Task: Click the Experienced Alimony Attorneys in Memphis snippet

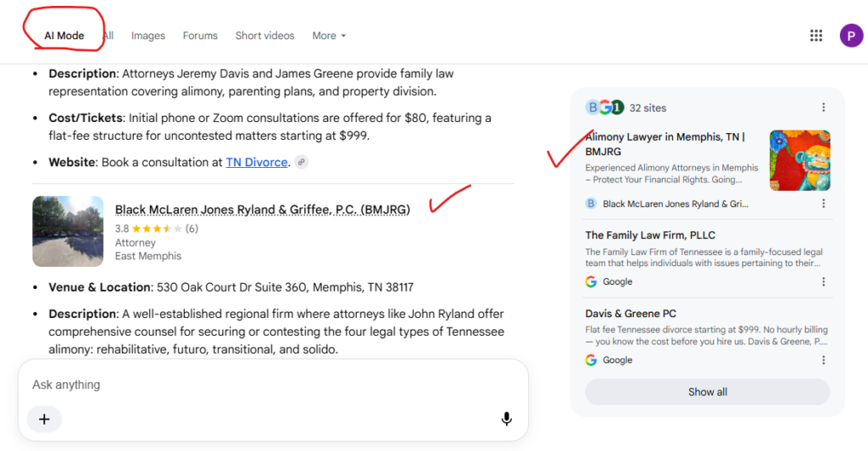Action: 671,173
